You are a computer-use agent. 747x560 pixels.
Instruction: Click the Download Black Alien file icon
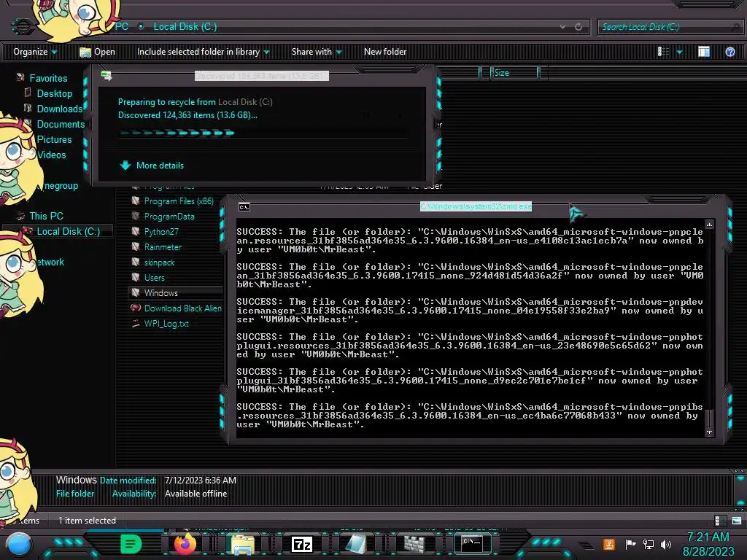pos(136,308)
